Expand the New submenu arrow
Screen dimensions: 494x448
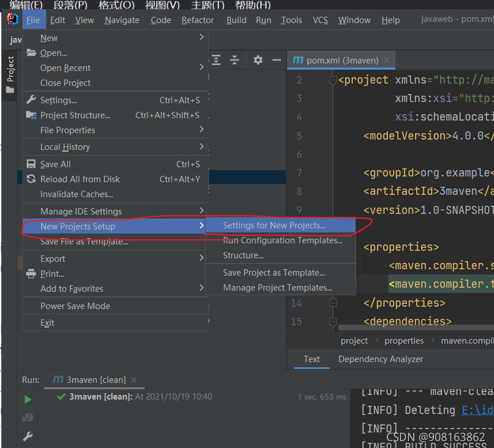(x=202, y=37)
